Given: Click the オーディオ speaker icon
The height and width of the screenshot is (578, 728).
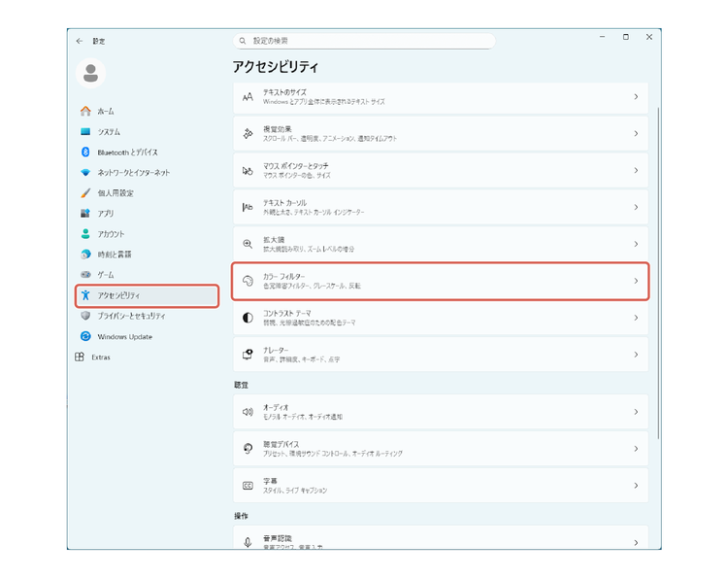Looking at the screenshot, I should click(x=248, y=412).
